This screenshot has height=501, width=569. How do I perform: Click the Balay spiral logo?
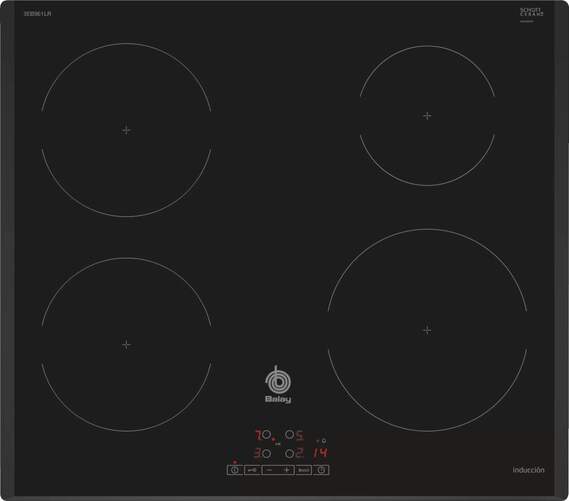(278, 380)
